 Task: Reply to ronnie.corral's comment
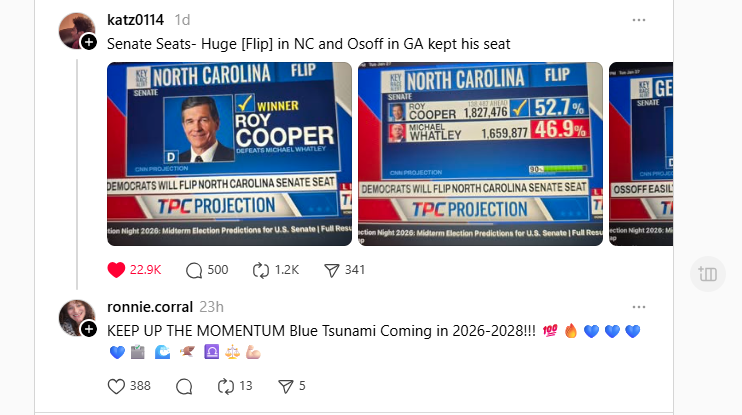[184, 386]
